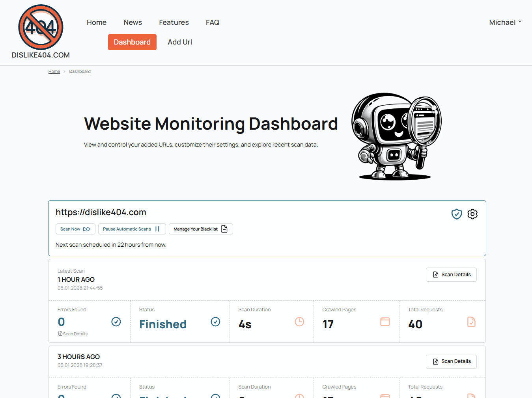Click Scan Details for the 3-hours-ago scan
The width and height of the screenshot is (532, 398).
point(451,361)
